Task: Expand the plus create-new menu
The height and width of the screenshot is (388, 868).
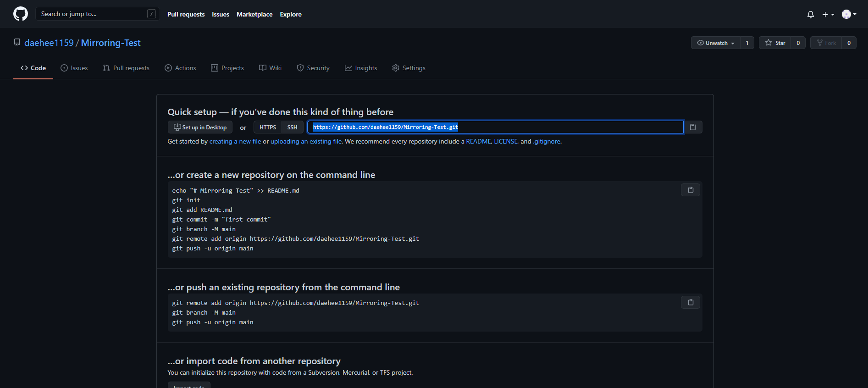Action: tap(828, 14)
